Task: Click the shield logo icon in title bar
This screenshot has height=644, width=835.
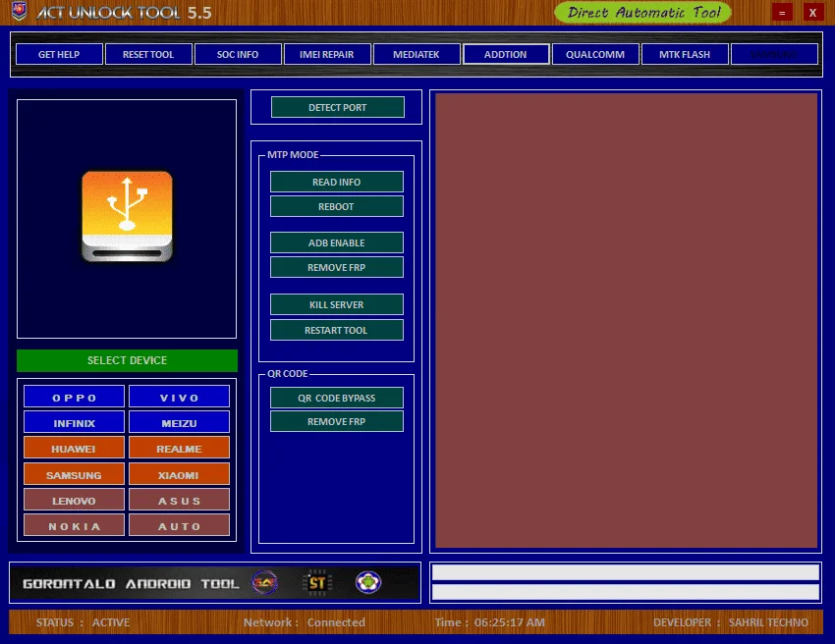Action: tap(20, 11)
